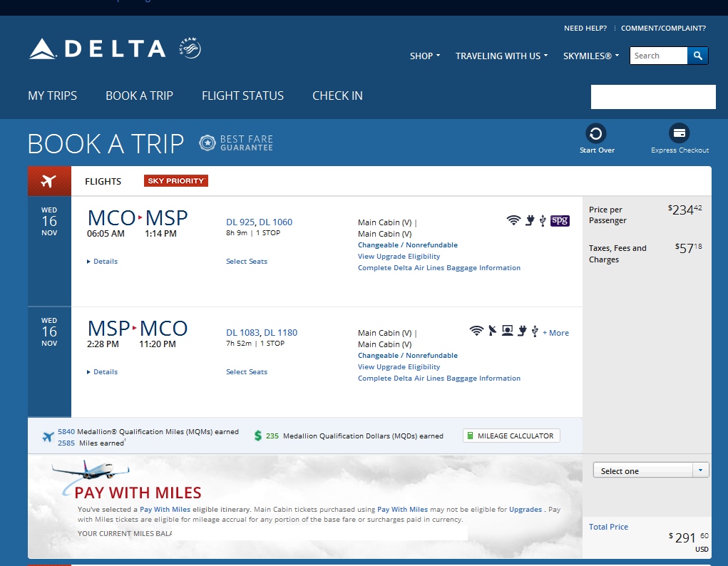This screenshot has width=728, height=566.
Task: Click the SPG badge on MCO–MSP flight
Action: pyautogui.click(x=560, y=221)
